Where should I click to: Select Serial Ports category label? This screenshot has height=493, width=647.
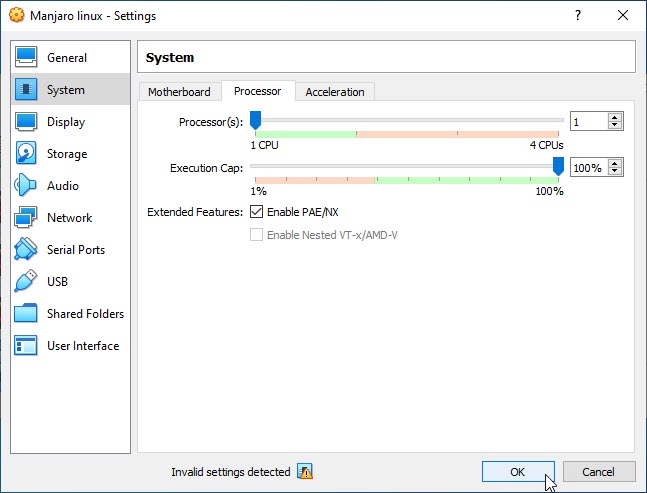(x=76, y=250)
